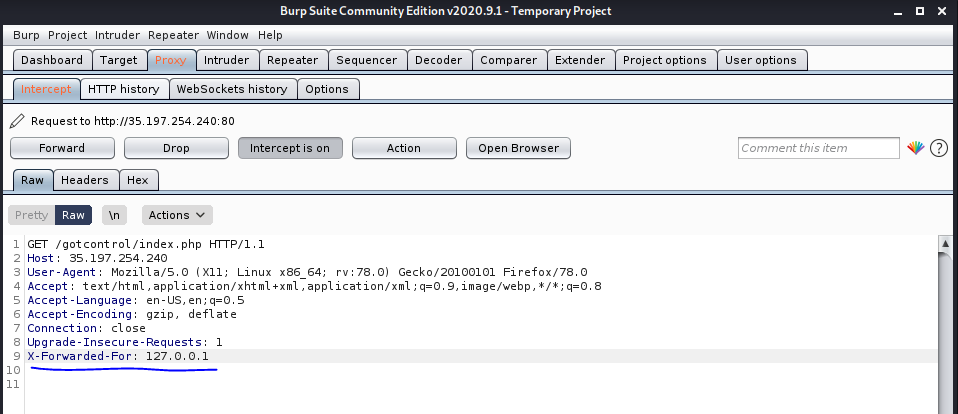Select the Intercept sub-tab
Viewport: 958px width, 414px height.
click(x=46, y=89)
